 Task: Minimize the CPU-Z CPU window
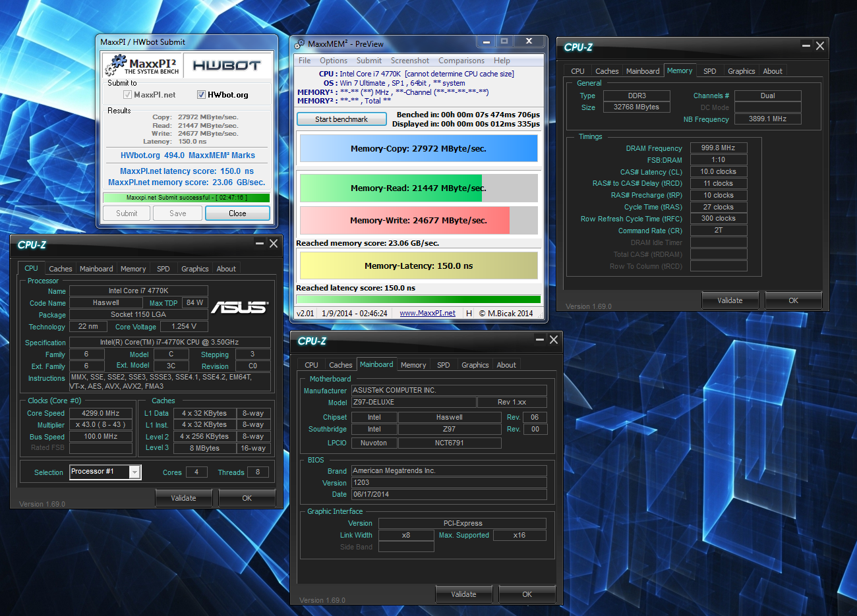259,243
